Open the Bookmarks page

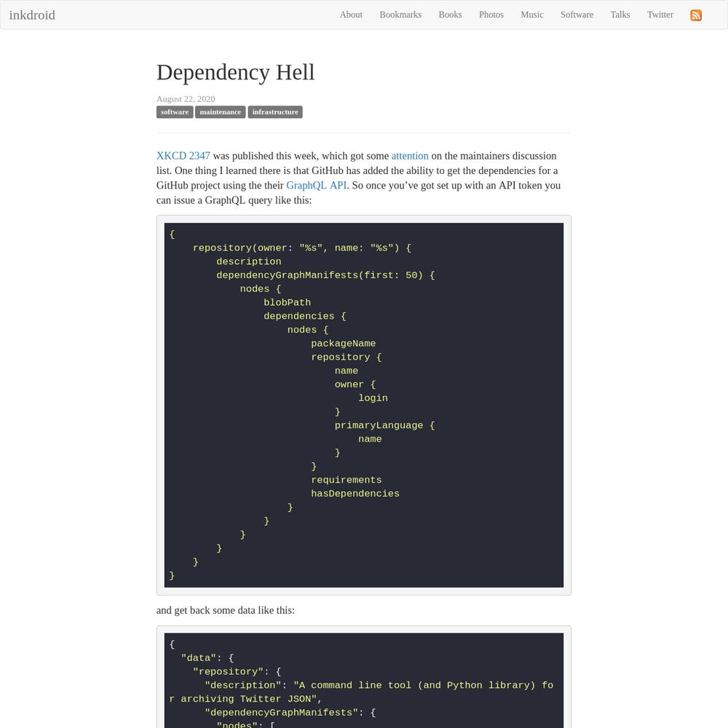tap(400, 15)
